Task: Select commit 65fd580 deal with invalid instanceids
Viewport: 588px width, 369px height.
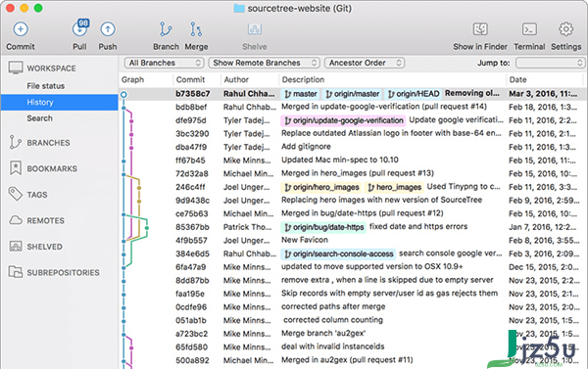Action: (353, 346)
